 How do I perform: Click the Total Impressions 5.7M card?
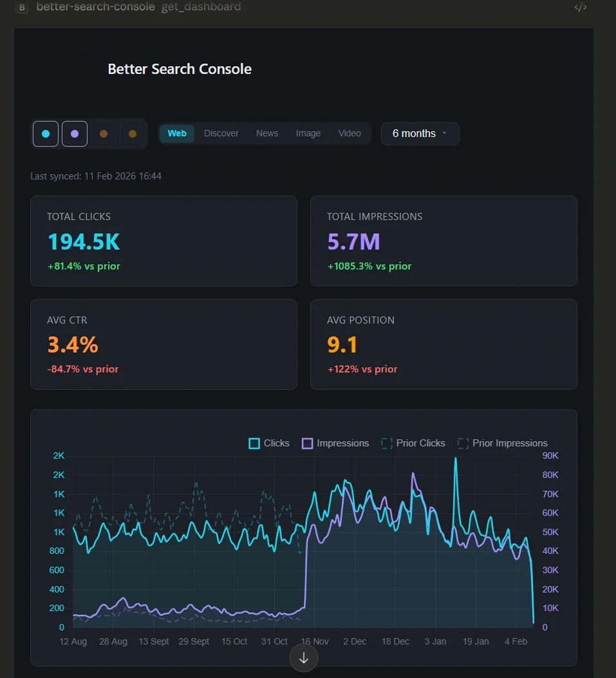[444, 241]
